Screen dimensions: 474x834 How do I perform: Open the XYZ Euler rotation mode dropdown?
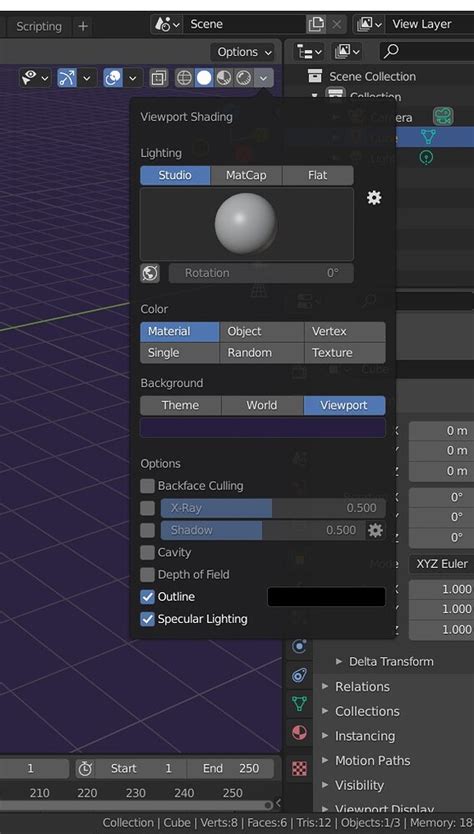pyautogui.click(x=441, y=564)
